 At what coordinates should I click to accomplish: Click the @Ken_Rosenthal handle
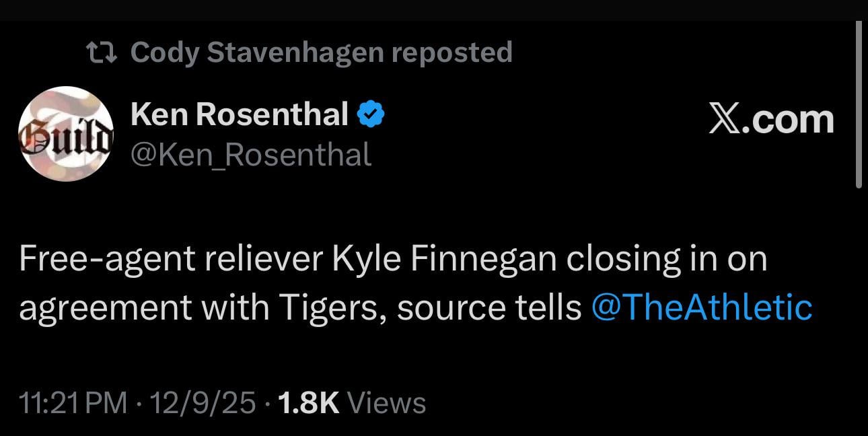[252, 155]
